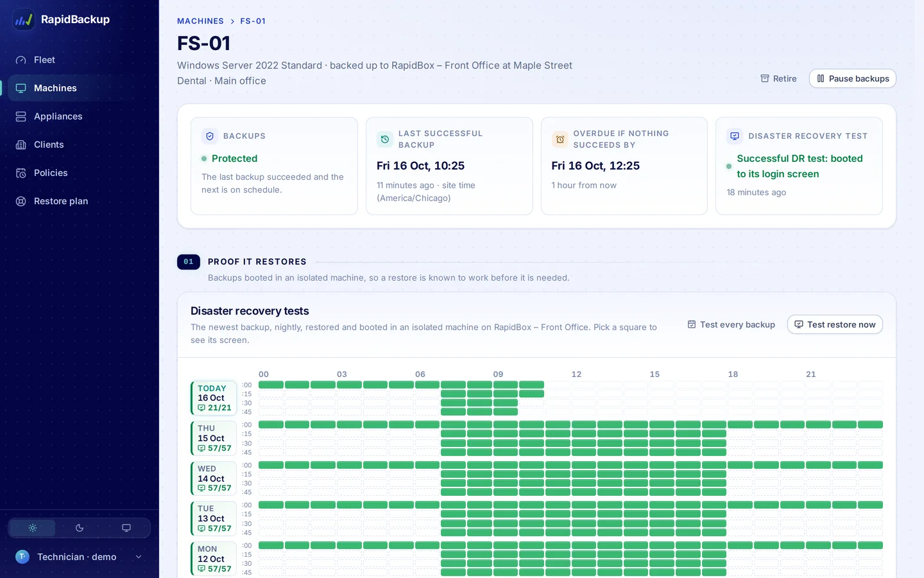Image resolution: width=924 pixels, height=578 pixels.
Task: Select the THU 15 Oct row label
Action: (x=214, y=438)
